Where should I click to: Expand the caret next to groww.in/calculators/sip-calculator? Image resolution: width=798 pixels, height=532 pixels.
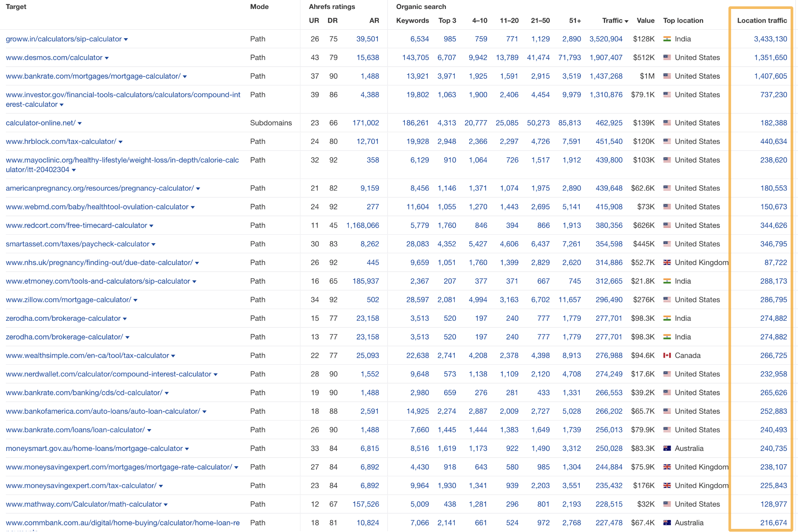(x=126, y=39)
